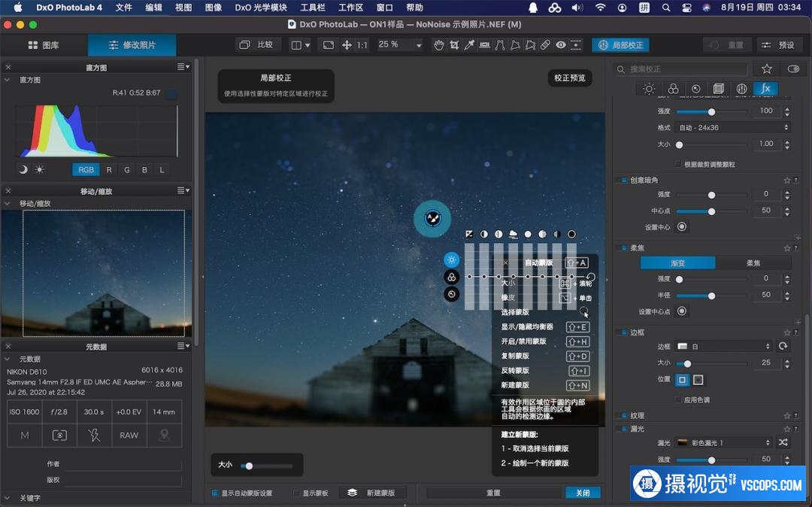Open the 图像 menu

214,8
